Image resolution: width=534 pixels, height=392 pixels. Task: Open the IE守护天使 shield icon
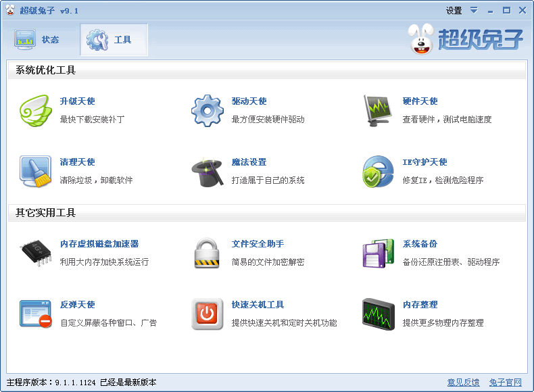tap(378, 171)
